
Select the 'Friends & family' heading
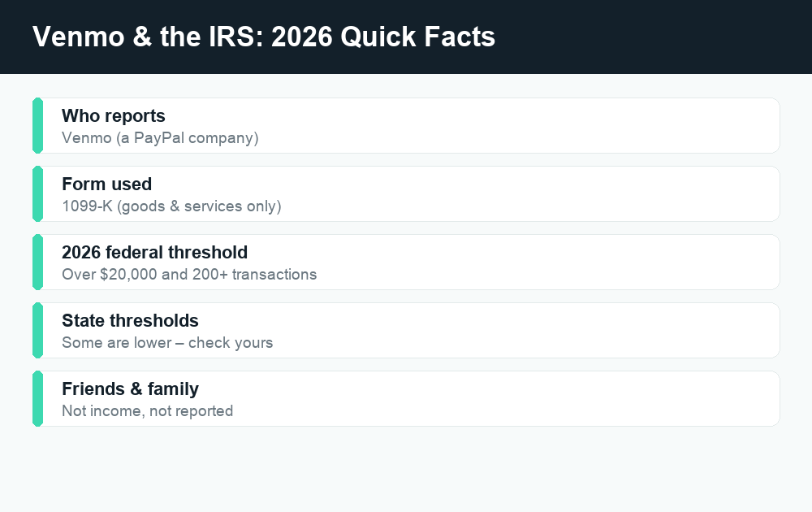pos(130,389)
